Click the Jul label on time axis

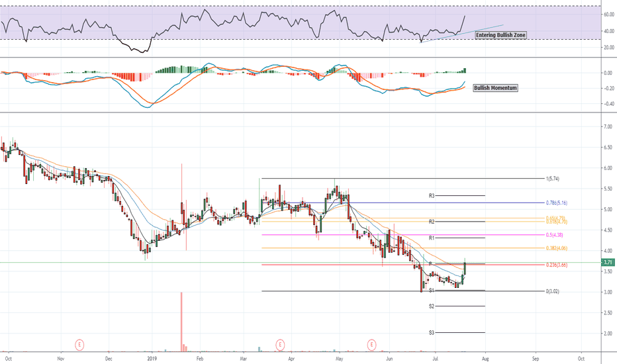point(435,359)
